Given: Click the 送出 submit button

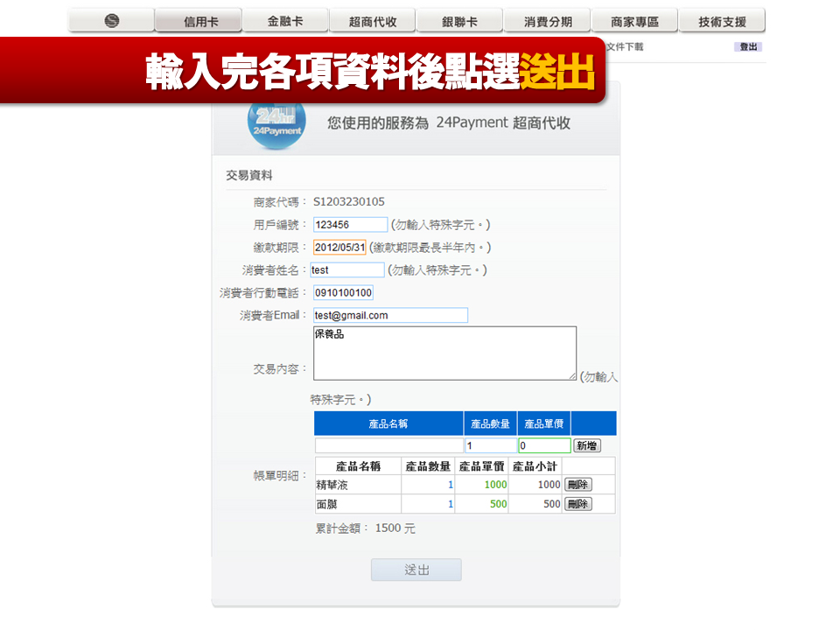Looking at the screenshot, I should pos(416,570).
